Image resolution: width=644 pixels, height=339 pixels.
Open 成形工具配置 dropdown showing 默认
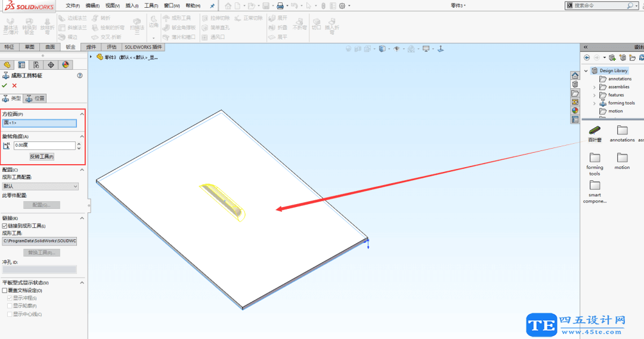click(x=40, y=187)
